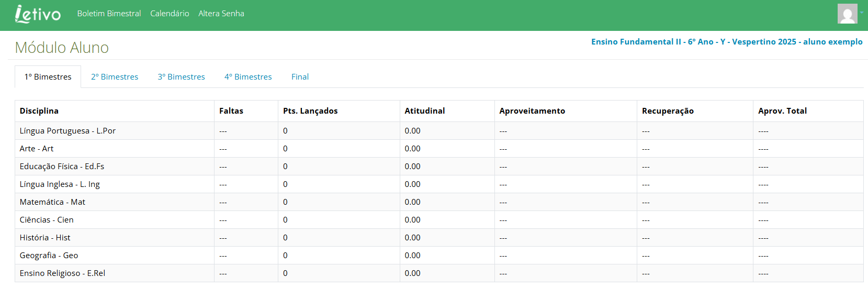Image resolution: width=868 pixels, height=288 pixels.
Task: Go to Altera Senha
Action: pyautogui.click(x=221, y=14)
